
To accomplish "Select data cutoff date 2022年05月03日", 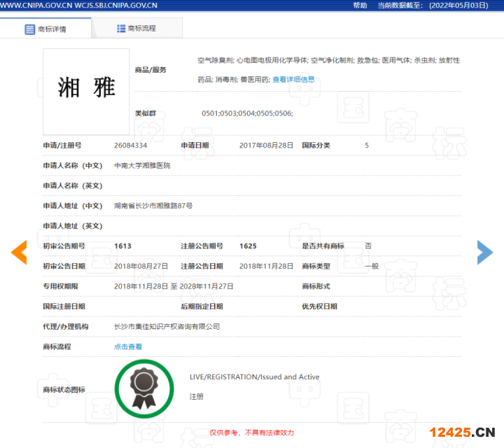I will pos(458,6).
